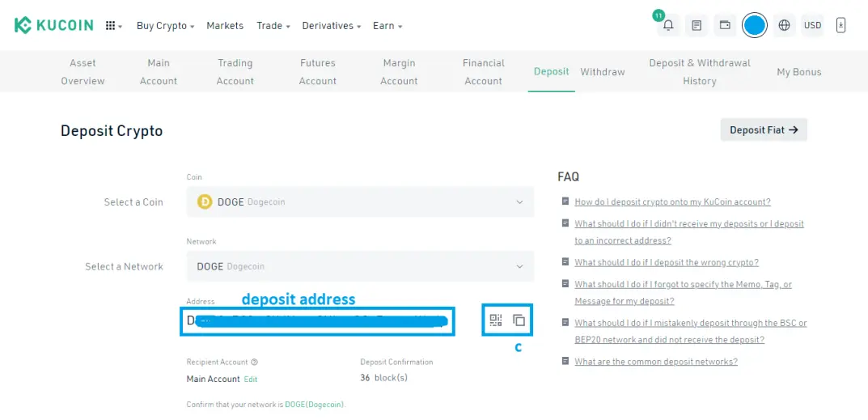Viewport: 868px width, 420px height.
Task: Click document icon beside 'deposit the wrong crypto'
Action: coord(565,261)
